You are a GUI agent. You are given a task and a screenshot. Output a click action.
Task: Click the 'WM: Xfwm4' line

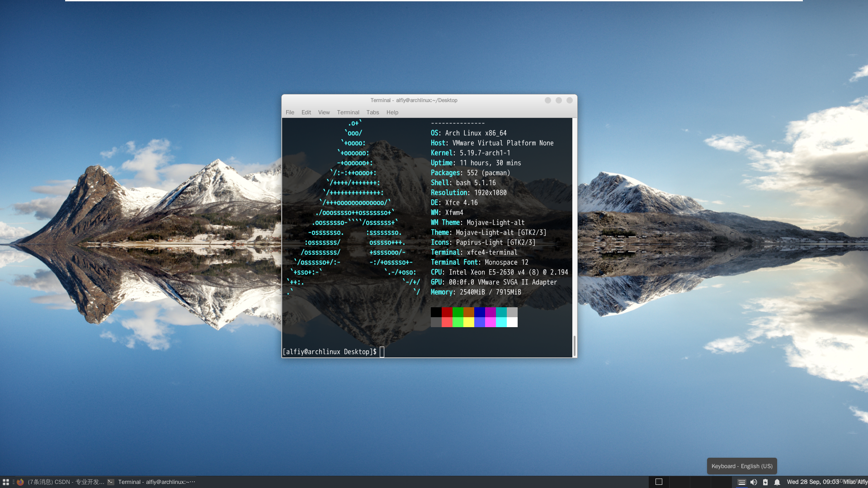(x=447, y=212)
